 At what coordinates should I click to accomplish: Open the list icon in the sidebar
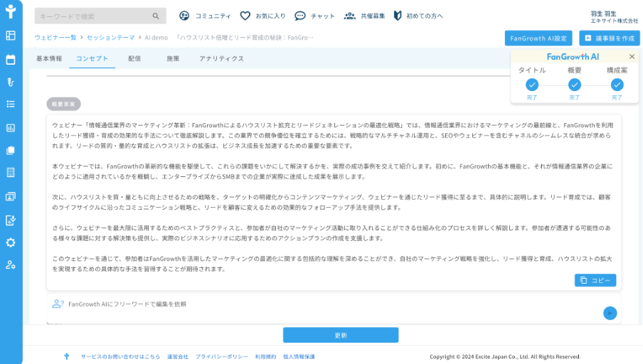click(x=11, y=104)
